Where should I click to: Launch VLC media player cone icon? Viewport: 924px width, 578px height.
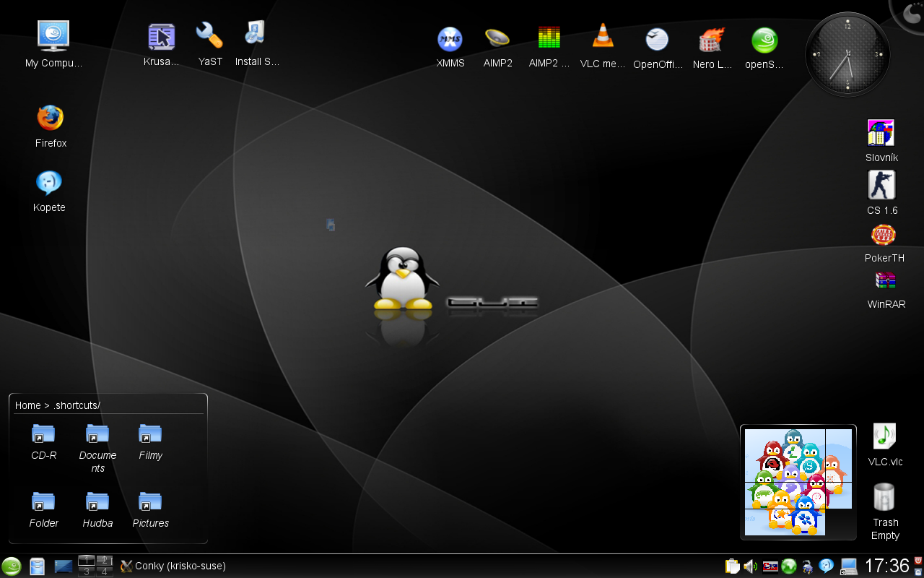(603, 46)
